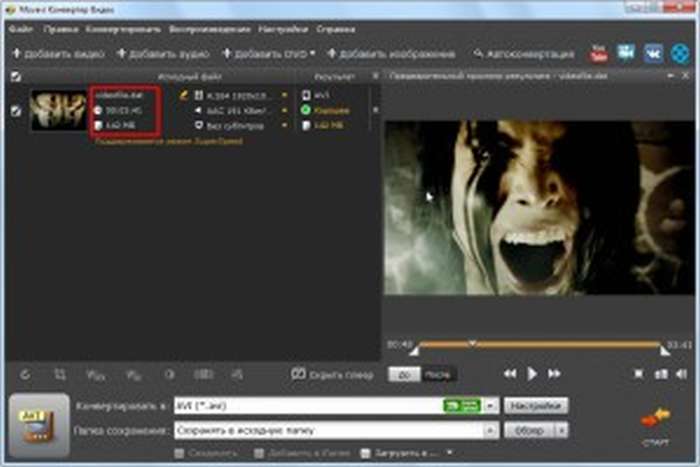Screen dimensions: 700x467
Task: Click the volume speaker icon
Action: coord(682,374)
